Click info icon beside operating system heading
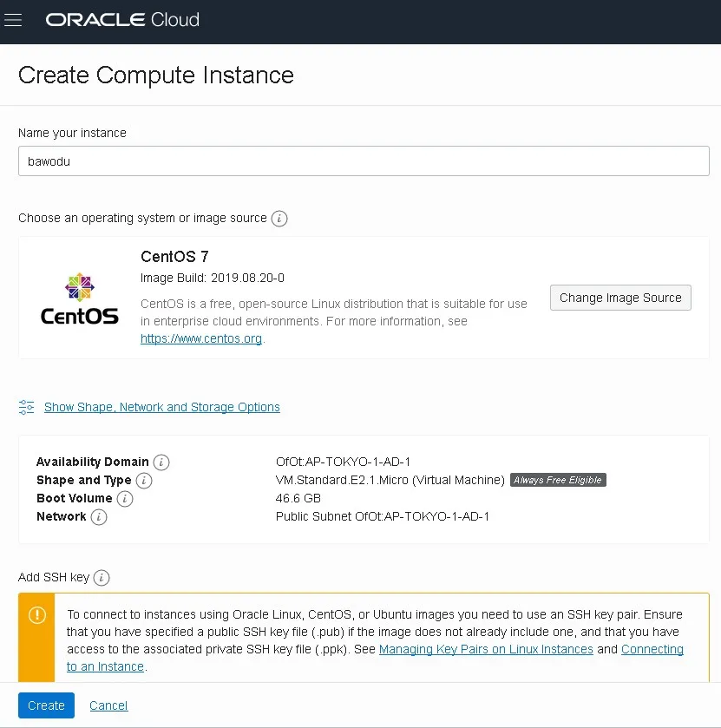Screen dimensions: 721x728 (279, 219)
